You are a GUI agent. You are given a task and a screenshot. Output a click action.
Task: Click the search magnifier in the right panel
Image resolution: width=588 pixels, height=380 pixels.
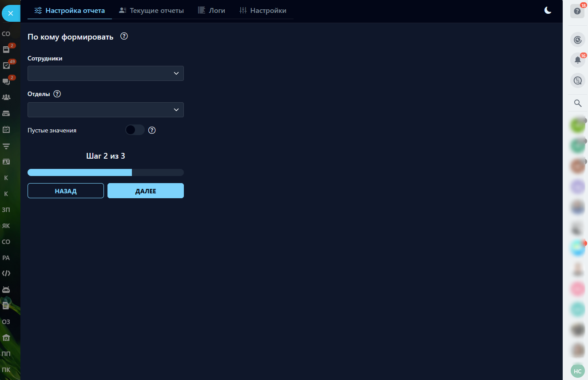pos(578,103)
